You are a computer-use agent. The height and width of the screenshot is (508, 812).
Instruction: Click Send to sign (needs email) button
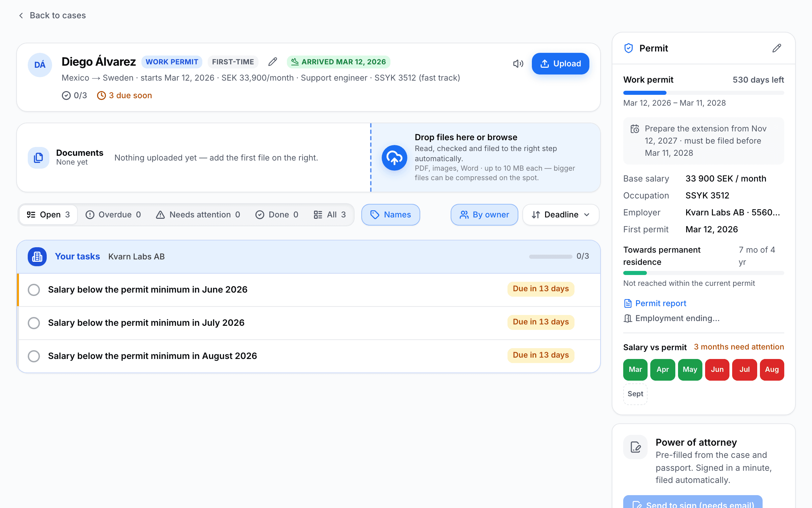693,502
